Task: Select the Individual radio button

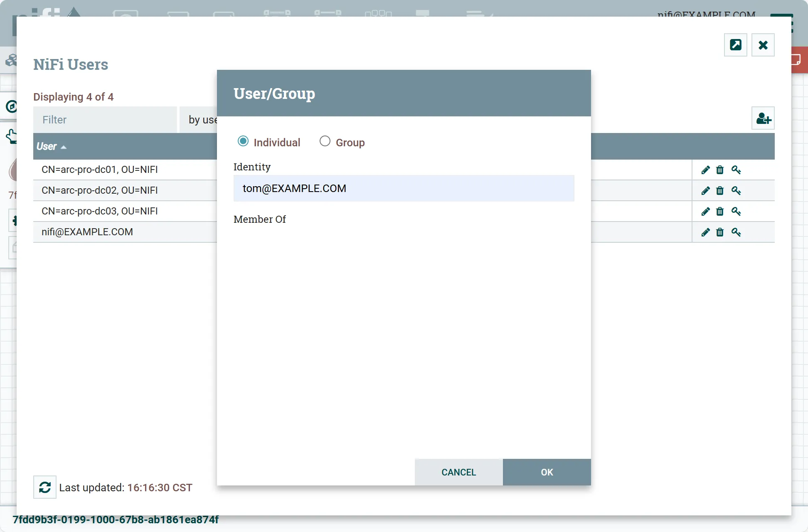Action: (x=243, y=141)
